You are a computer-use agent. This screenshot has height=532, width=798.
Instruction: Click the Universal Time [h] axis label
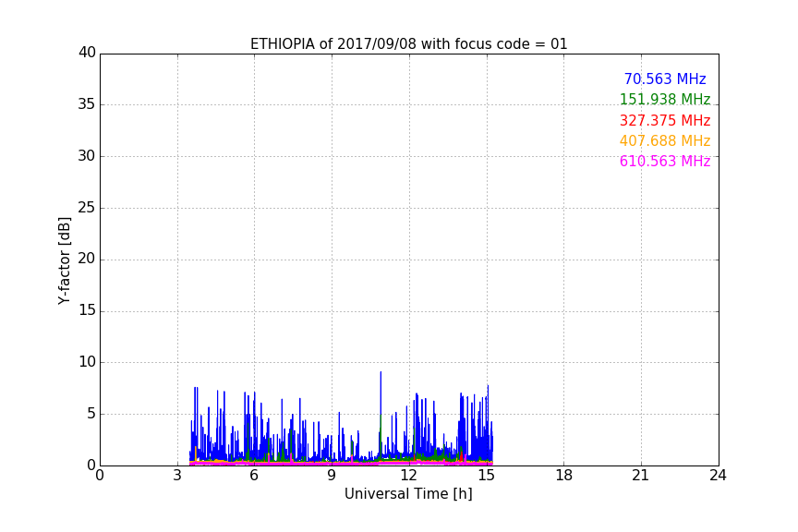click(x=408, y=494)
